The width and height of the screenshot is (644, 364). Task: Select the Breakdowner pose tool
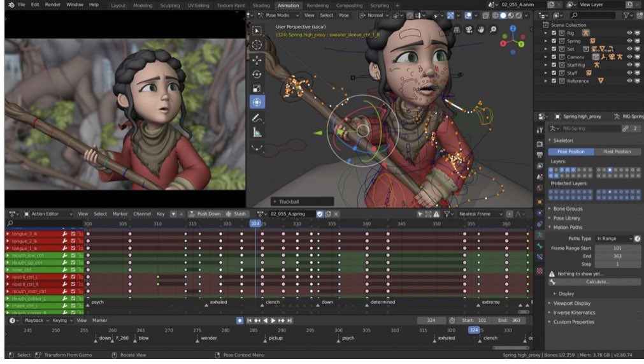point(257,148)
